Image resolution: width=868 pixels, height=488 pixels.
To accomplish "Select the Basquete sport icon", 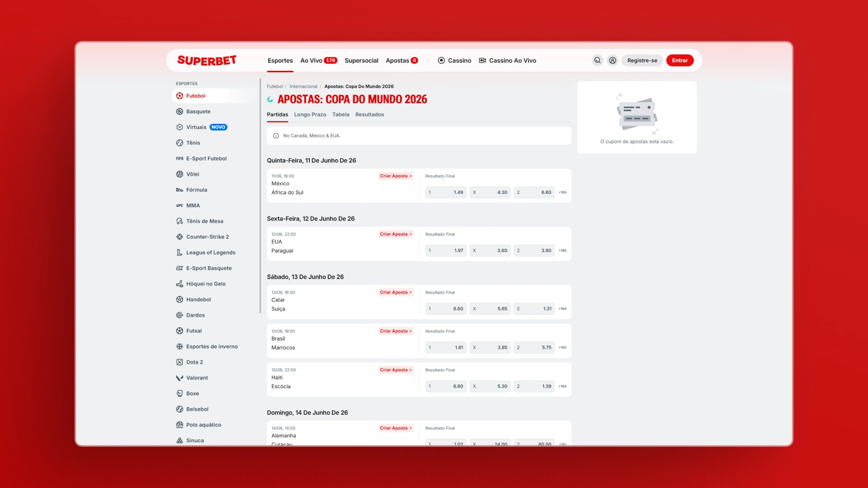I will point(179,112).
